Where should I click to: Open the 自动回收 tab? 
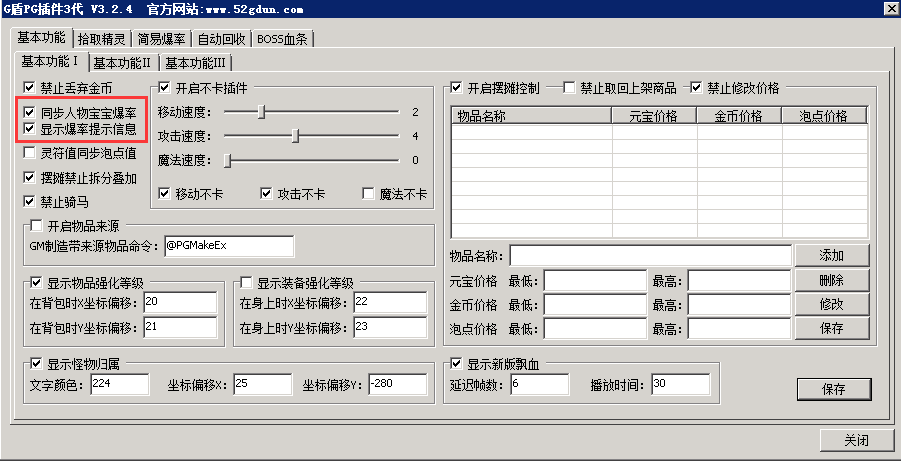(221, 39)
